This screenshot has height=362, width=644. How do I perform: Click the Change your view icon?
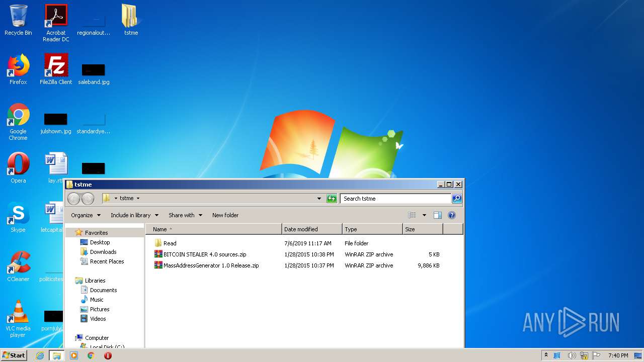pos(412,215)
